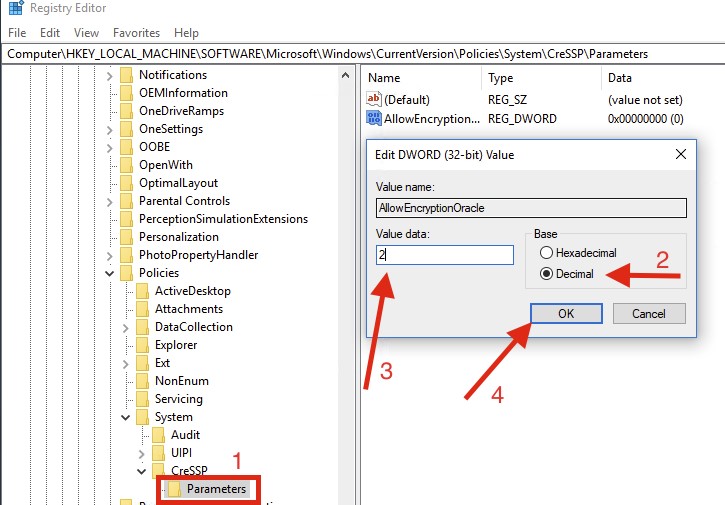Click the Personalization folder icon
725x505 pixels.
127,237
